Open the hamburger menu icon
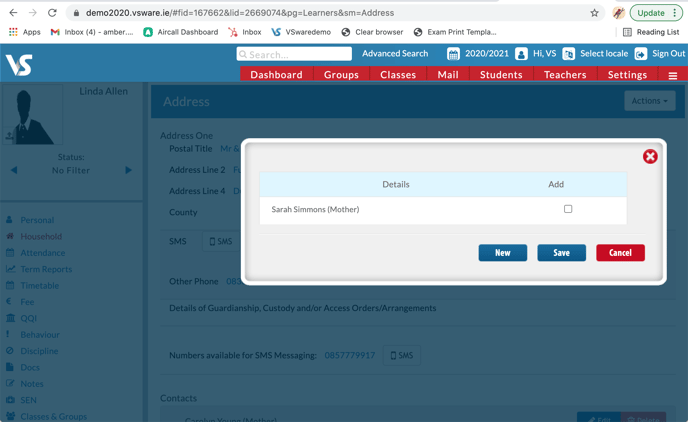 point(673,75)
